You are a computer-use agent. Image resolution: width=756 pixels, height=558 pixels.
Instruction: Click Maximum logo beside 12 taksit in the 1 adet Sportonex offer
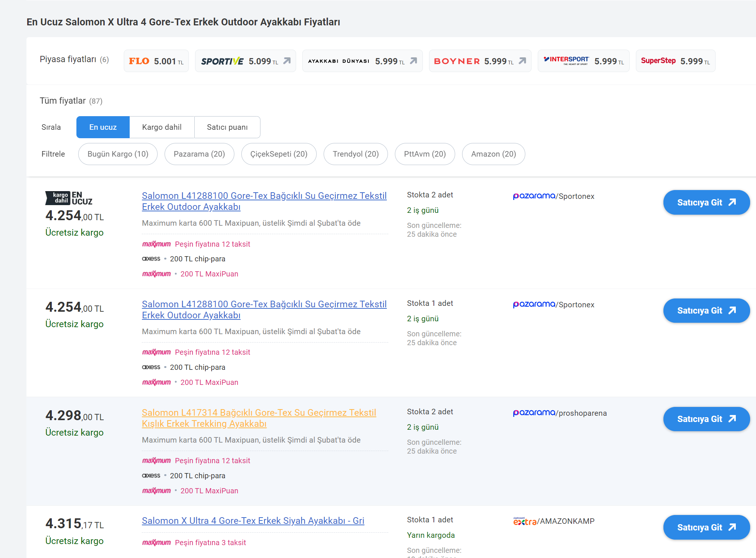click(156, 352)
